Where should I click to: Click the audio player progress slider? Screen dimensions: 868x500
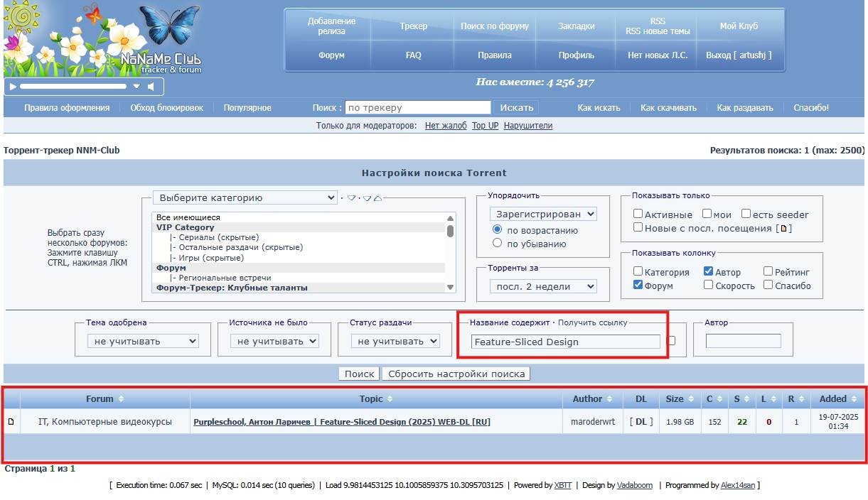[73, 87]
